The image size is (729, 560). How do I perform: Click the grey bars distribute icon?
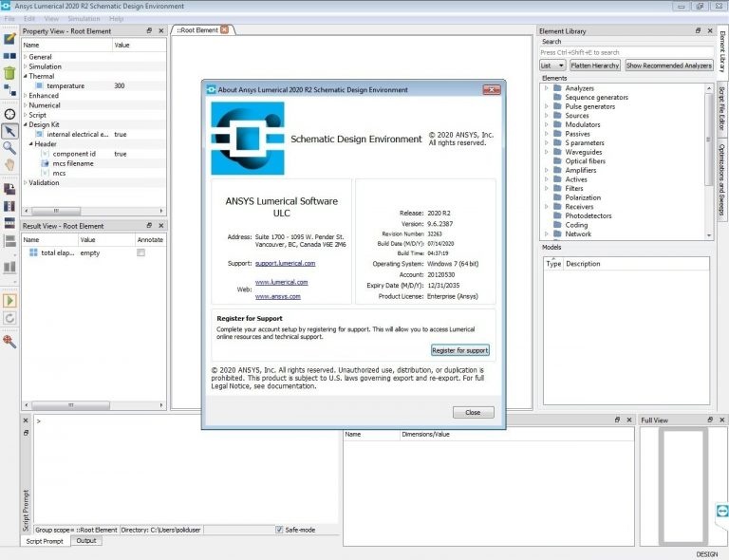point(9,267)
